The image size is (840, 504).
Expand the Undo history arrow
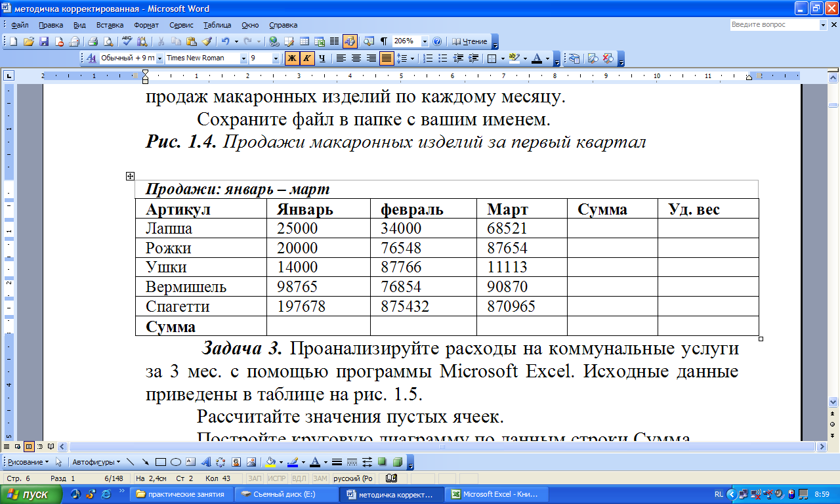point(236,41)
